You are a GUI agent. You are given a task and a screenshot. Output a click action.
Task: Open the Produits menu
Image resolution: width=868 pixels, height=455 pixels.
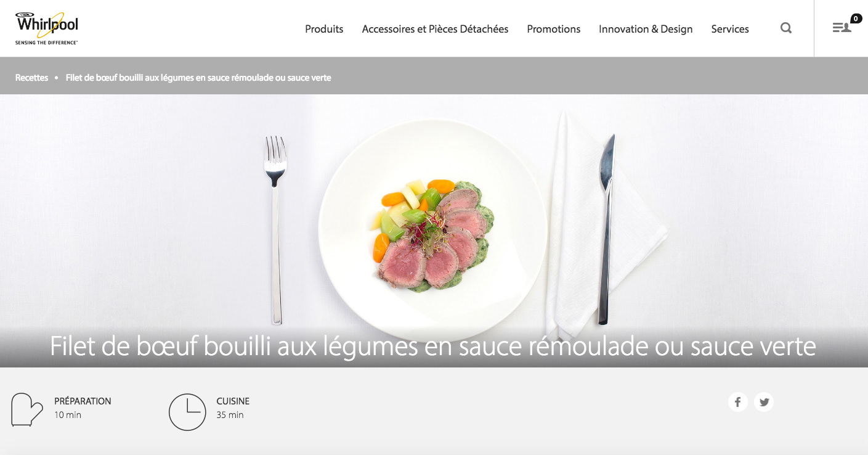(324, 29)
